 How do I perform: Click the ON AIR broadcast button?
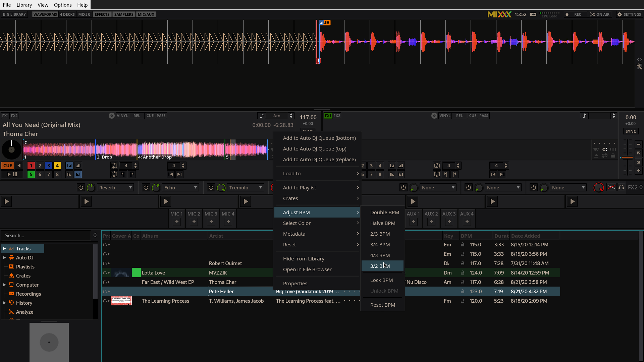(x=600, y=14)
